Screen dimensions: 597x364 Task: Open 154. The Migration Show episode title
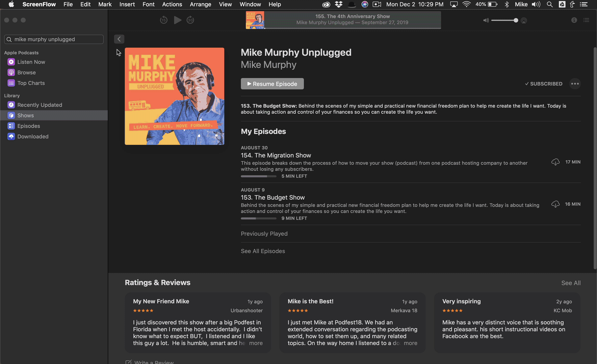click(x=276, y=155)
